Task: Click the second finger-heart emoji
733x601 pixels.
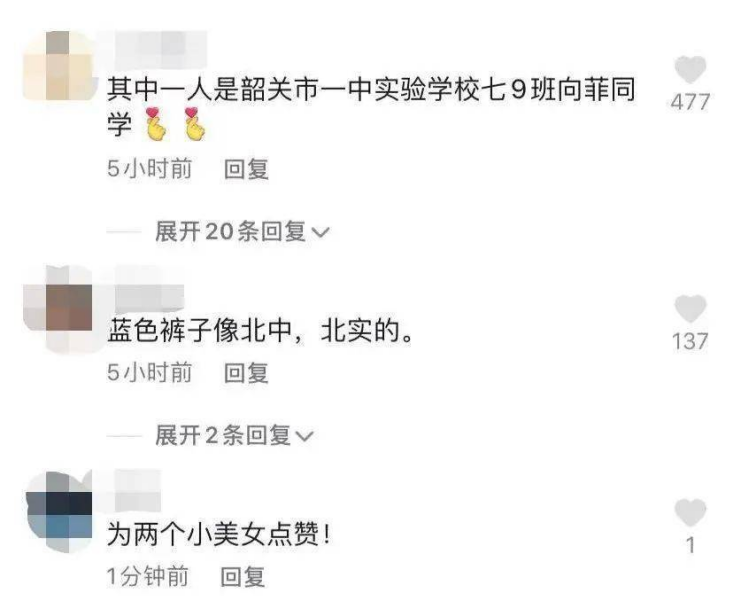Action: 194,124
